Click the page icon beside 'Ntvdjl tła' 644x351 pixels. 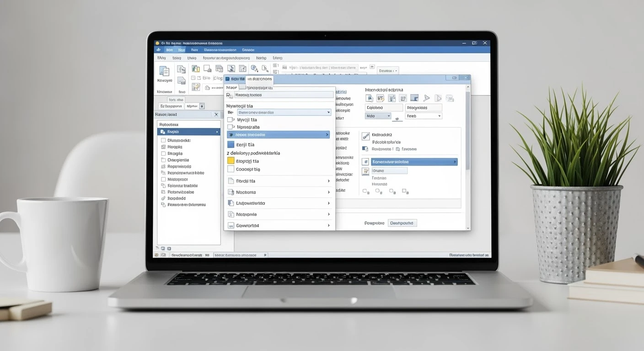point(231,181)
